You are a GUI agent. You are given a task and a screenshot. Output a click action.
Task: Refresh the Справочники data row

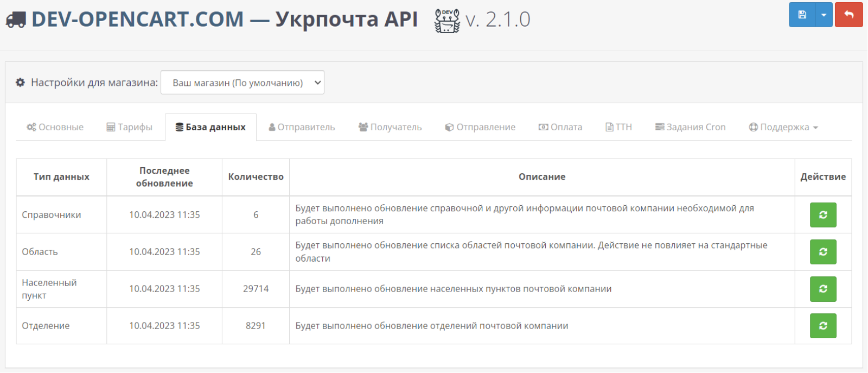[x=823, y=215]
